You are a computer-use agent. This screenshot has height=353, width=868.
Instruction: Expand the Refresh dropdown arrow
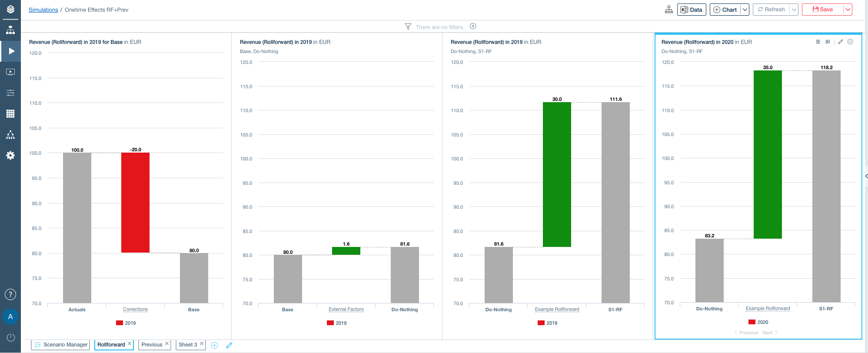[x=794, y=10]
